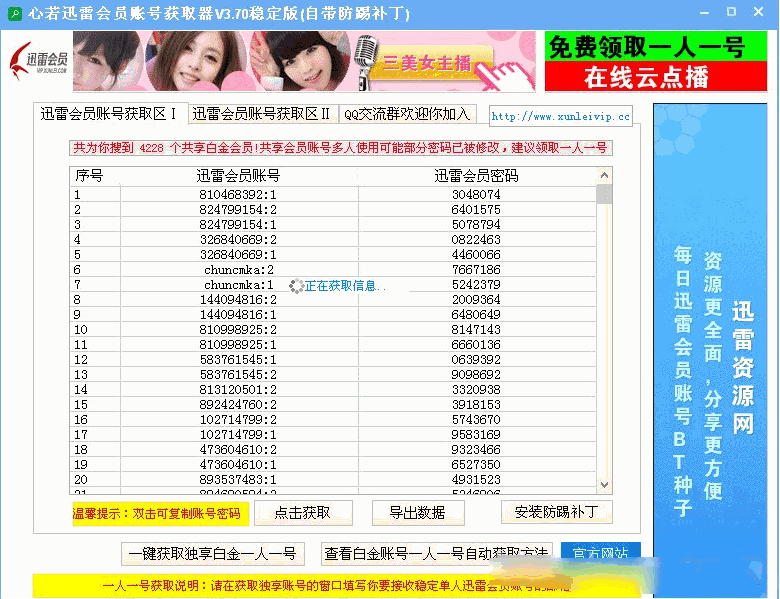Click password 9098692

pos(476,374)
